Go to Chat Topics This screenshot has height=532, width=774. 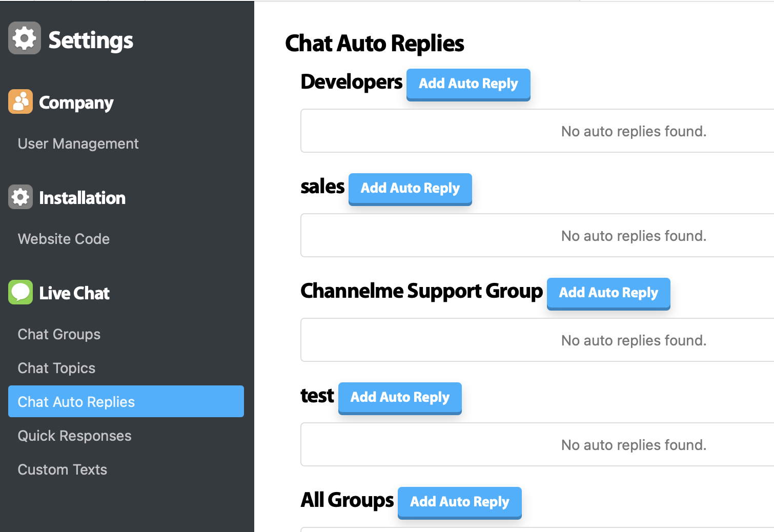click(x=56, y=368)
